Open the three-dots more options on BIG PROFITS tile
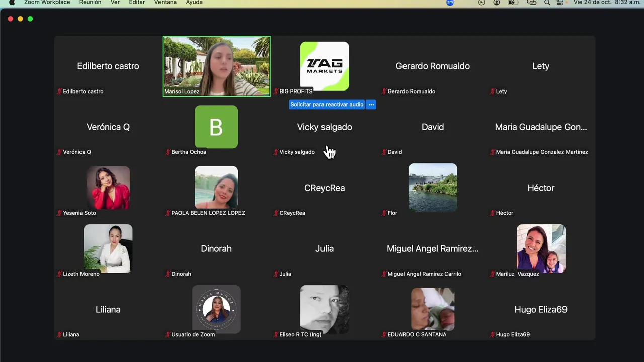This screenshot has height=362, width=644. click(371, 105)
